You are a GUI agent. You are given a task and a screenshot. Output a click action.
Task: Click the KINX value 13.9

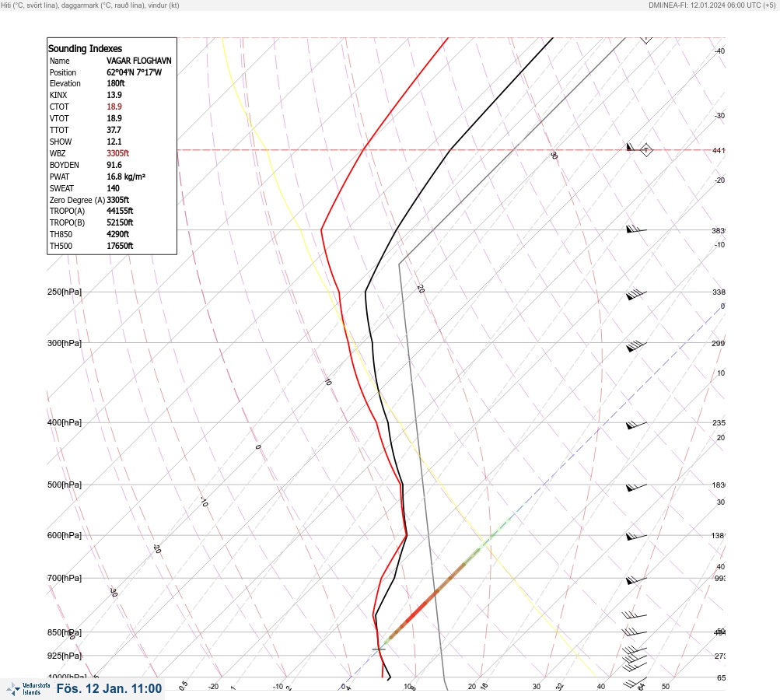pos(114,95)
